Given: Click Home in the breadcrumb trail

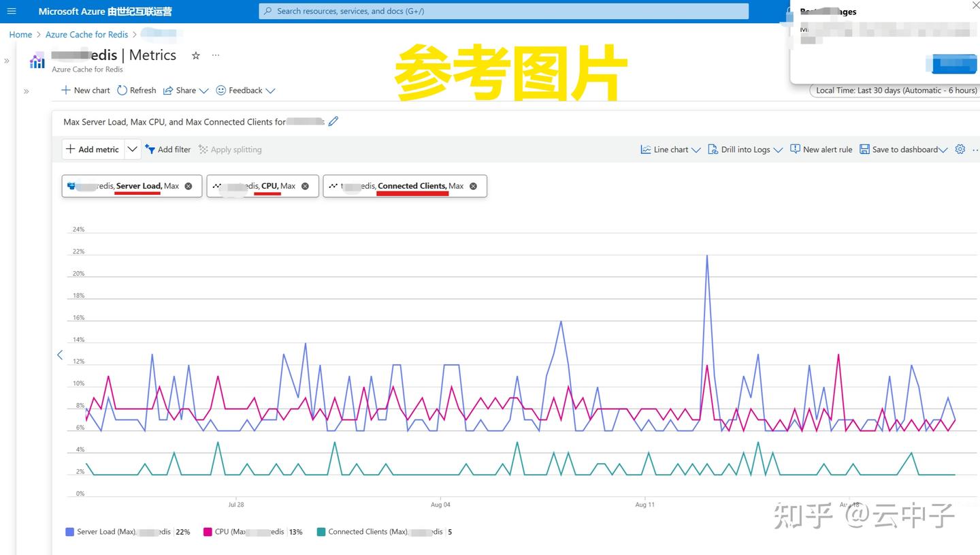Looking at the screenshot, I should click(x=20, y=34).
